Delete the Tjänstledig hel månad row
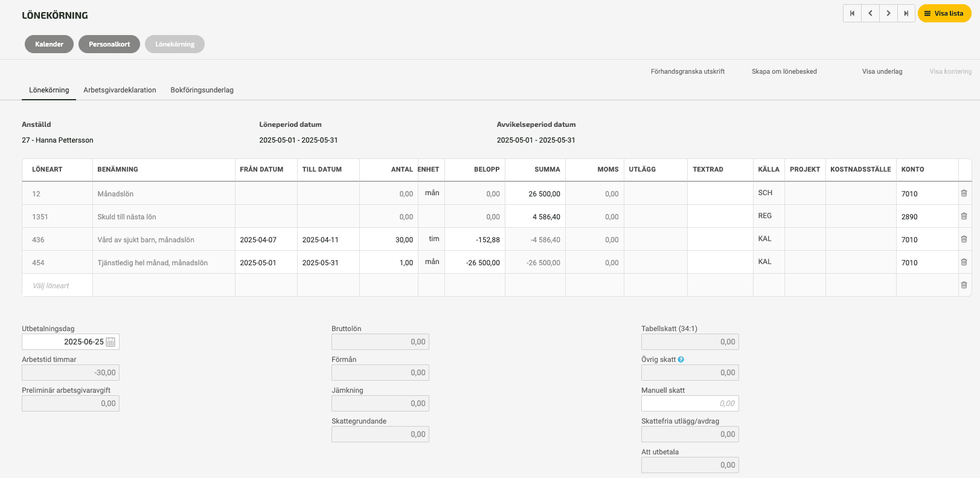 click(964, 262)
